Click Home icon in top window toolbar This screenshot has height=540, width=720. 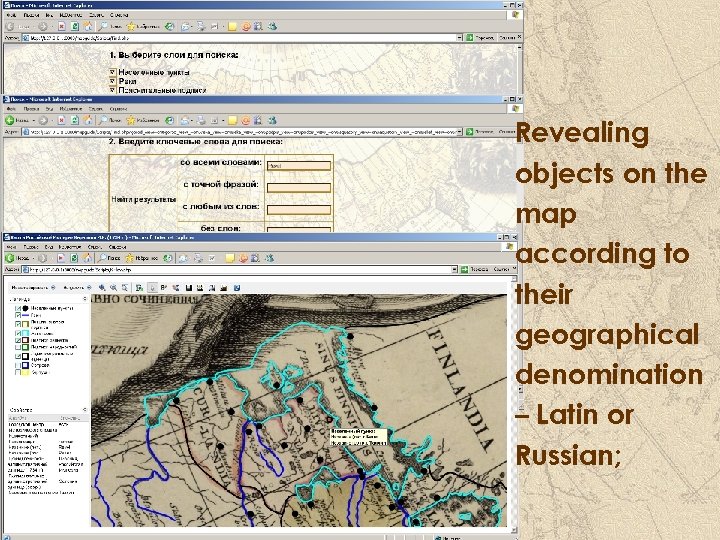(87, 27)
